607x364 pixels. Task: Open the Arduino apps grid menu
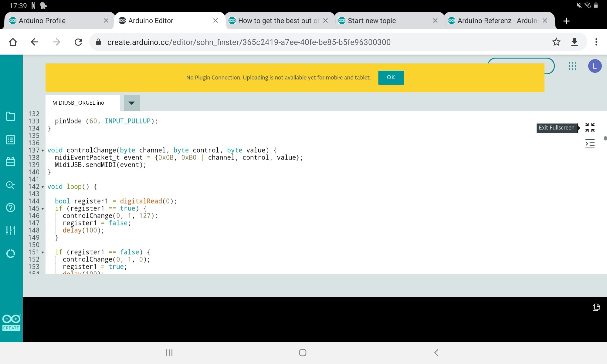point(572,66)
